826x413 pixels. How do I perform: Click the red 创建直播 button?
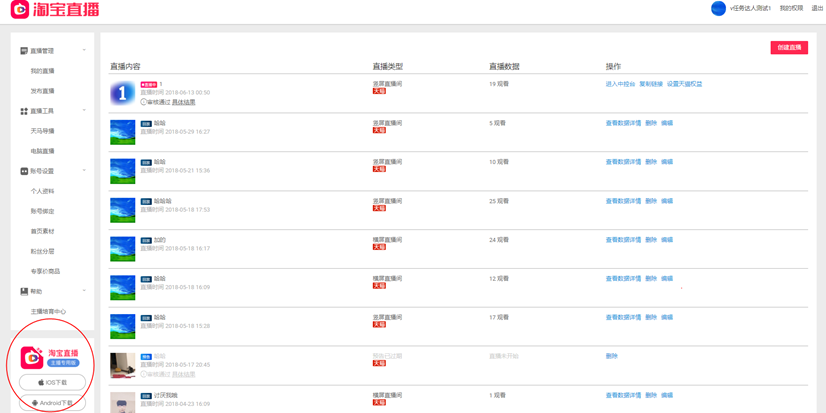pos(789,47)
